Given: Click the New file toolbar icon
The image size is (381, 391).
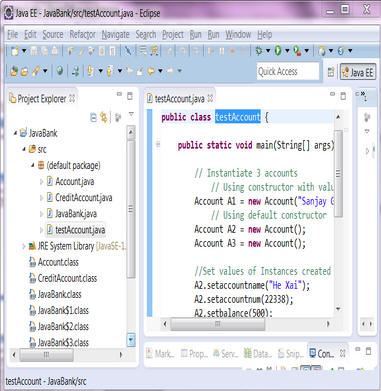Looking at the screenshot, I should [x=15, y=51].
